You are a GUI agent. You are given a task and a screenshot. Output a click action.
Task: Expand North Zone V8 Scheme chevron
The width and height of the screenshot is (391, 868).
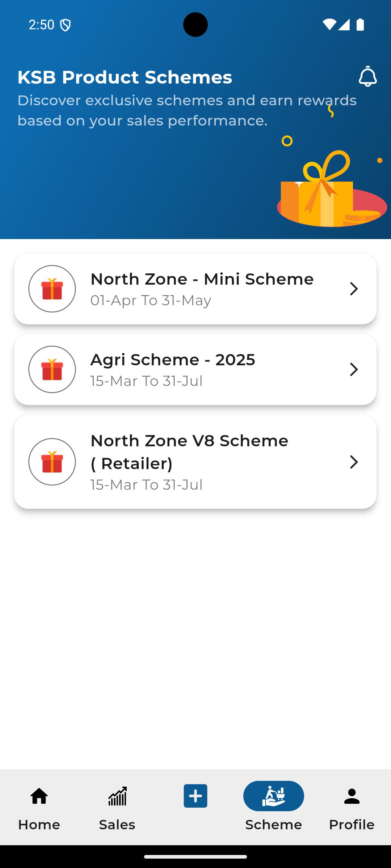[x=354, y=462]
